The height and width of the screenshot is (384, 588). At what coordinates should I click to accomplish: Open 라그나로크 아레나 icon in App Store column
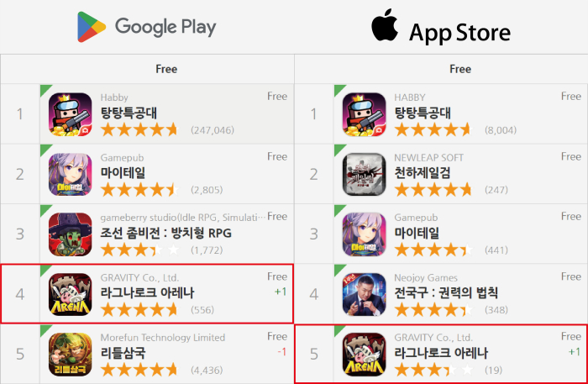pyautogui.click(x=364, y=355)
